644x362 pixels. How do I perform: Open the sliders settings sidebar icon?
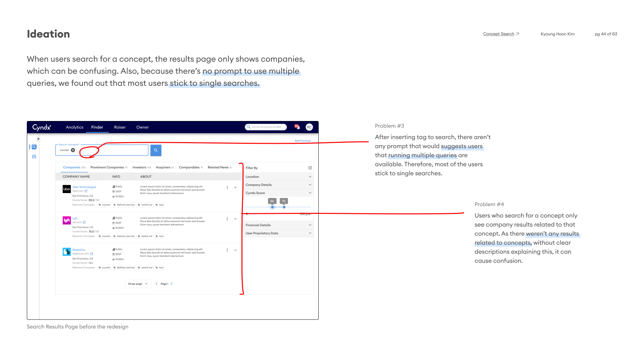click(x=34, y=157)
